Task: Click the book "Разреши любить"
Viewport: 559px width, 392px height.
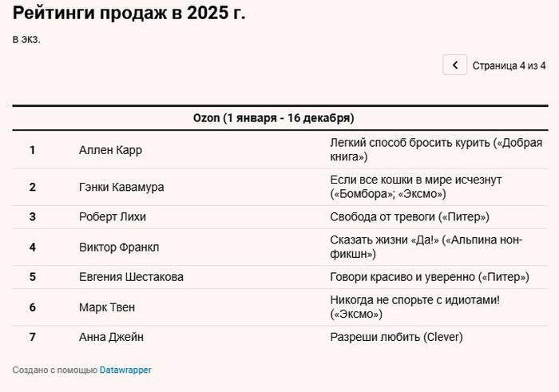Action: [396, 337]
